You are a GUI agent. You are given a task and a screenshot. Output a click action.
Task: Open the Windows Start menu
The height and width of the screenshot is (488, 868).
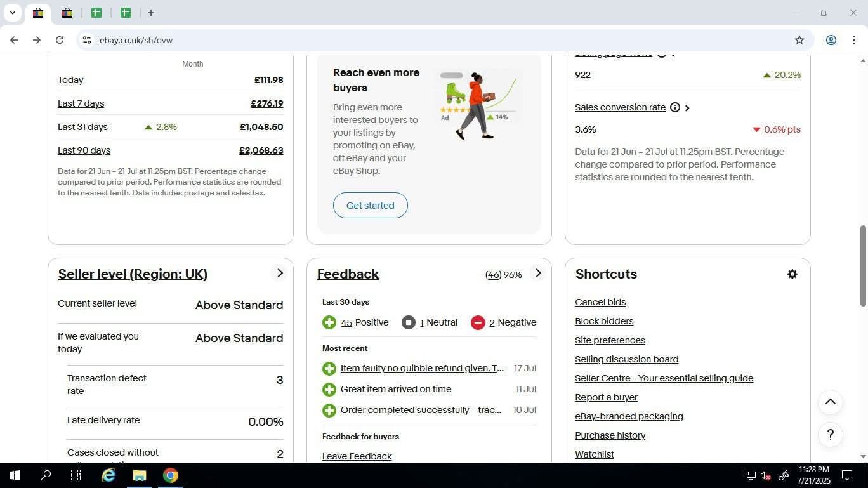(15, 475)
